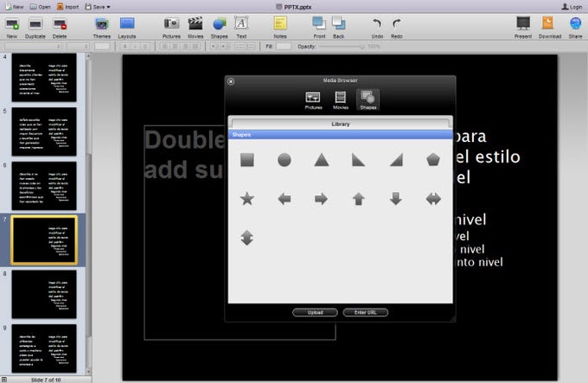588x383 pixels.
Task: Import a presentation file
Action: [67, 7]
